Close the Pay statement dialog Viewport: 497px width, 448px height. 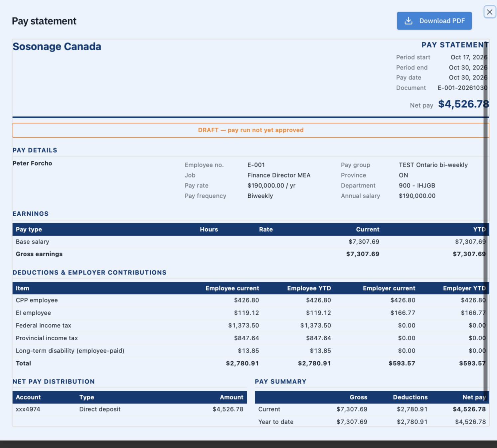click(490, 12)
